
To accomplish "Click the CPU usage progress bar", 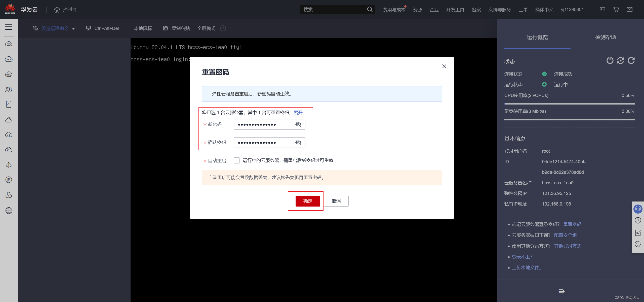I will [569, 104].
